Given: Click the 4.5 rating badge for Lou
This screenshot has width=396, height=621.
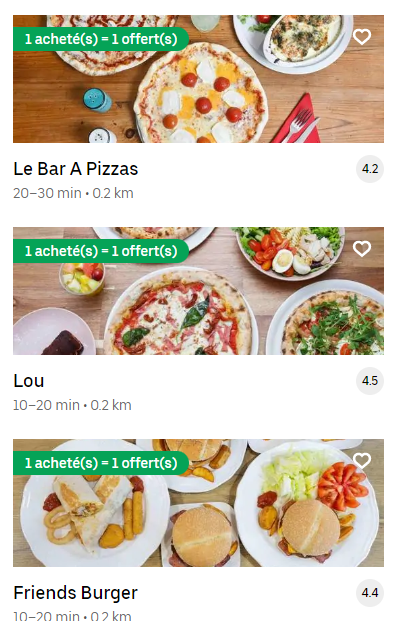Looking at the screenshot, I should click(x=370, y=381).
